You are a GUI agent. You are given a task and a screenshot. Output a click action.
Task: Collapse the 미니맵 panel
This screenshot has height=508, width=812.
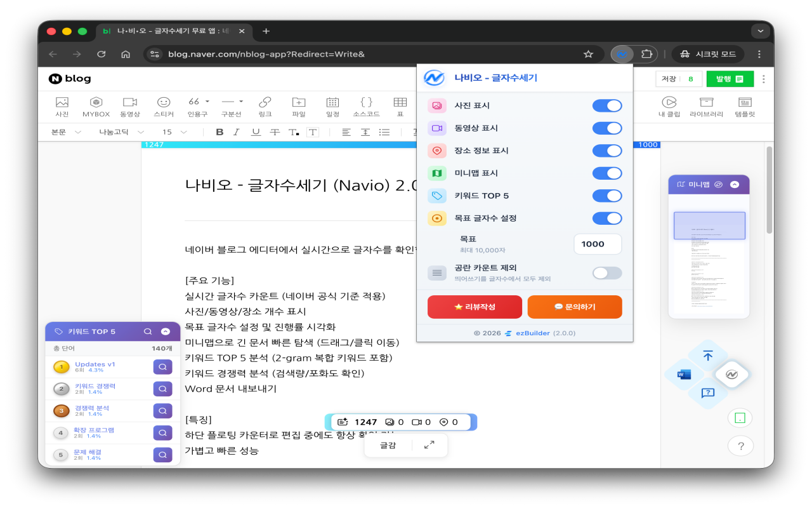[735, 185]
